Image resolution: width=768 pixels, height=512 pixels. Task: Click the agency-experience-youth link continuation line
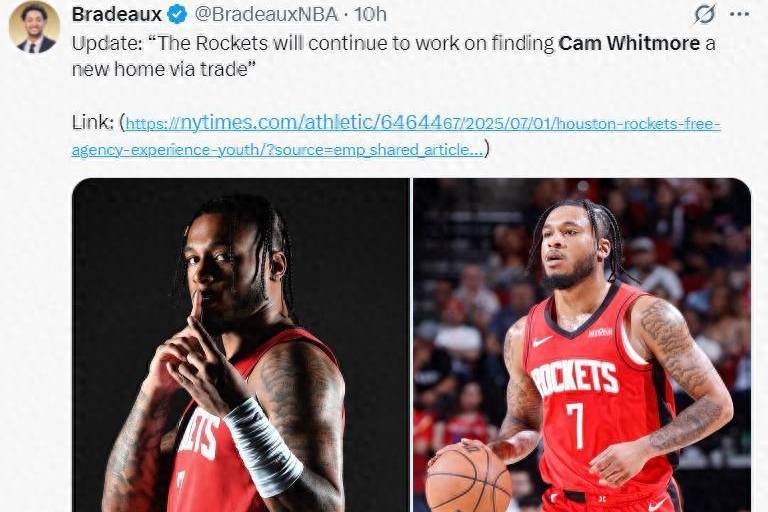277,149
